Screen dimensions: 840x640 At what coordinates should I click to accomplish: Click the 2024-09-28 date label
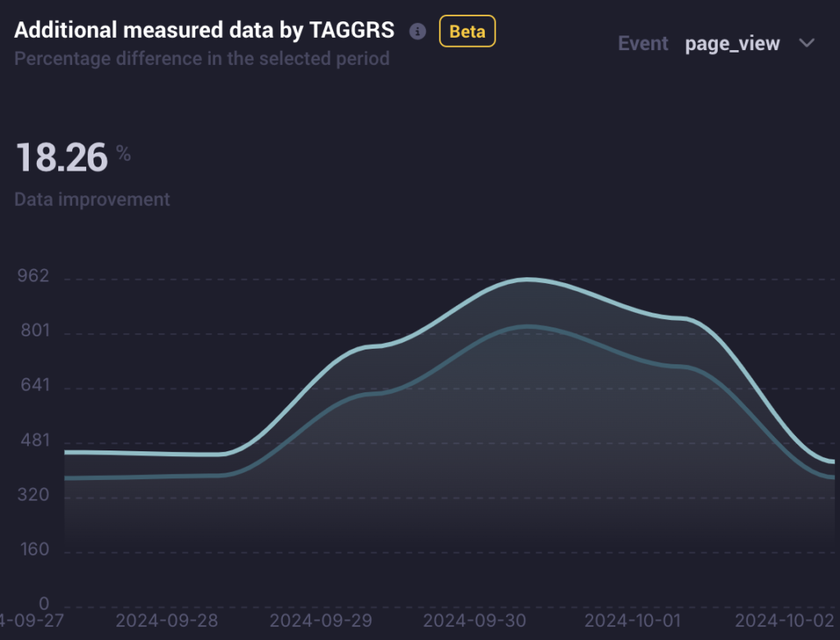[167, 620]
